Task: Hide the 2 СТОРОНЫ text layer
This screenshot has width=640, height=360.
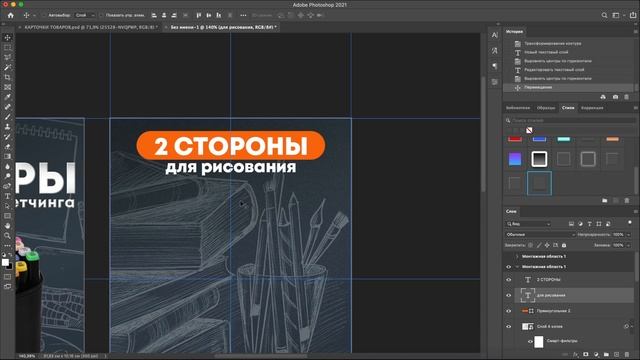Action: point(509,280)
